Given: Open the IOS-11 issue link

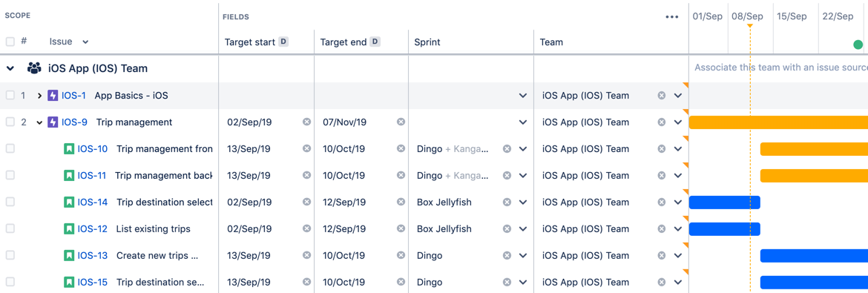Looking at the screenshot, I should pos(92,176).
